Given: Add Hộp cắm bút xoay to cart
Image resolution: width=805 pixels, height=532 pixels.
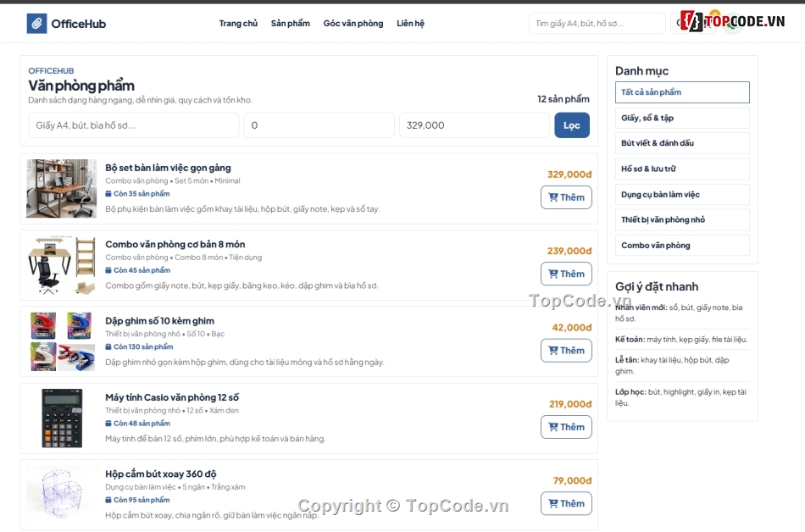Looking at the screenshot, I should tap(566, 503).
